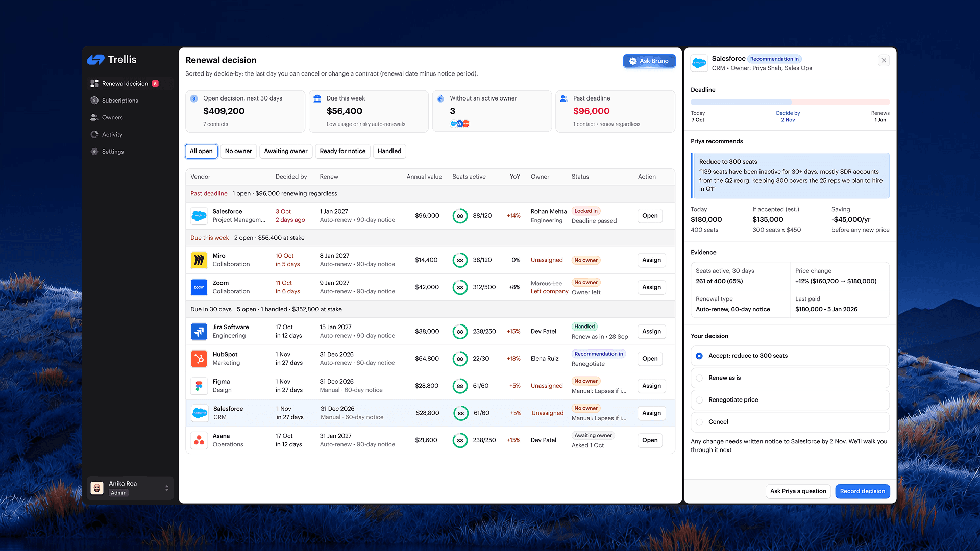Image resolution: width=980 pixels, height=551 pixels.
Task: Open the Owners sidebar icon
Action: [94, 117]
